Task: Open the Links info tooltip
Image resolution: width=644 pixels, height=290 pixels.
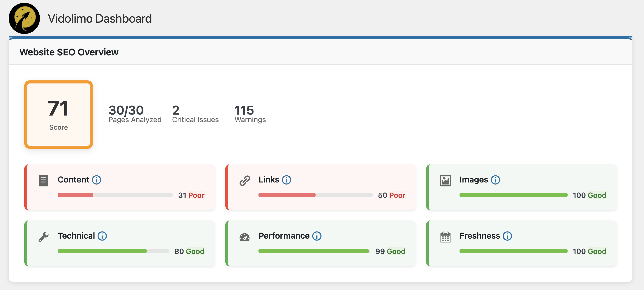Action: [287, 180]
